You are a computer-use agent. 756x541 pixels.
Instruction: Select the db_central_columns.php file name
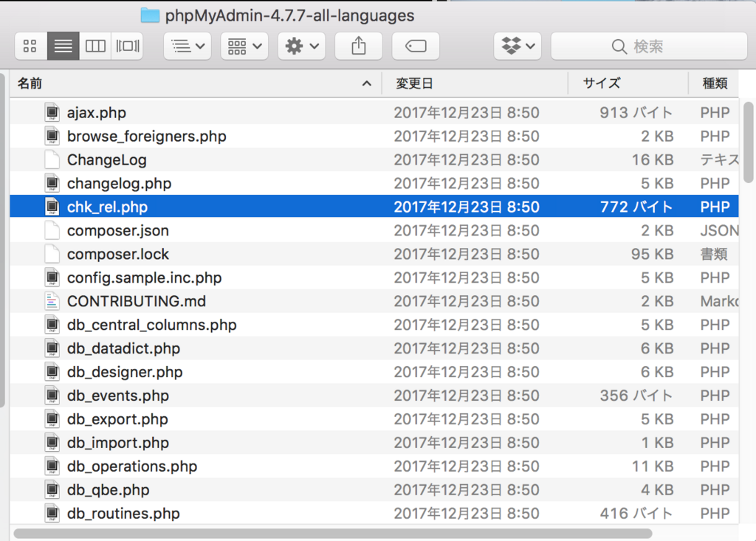(152, 325)
